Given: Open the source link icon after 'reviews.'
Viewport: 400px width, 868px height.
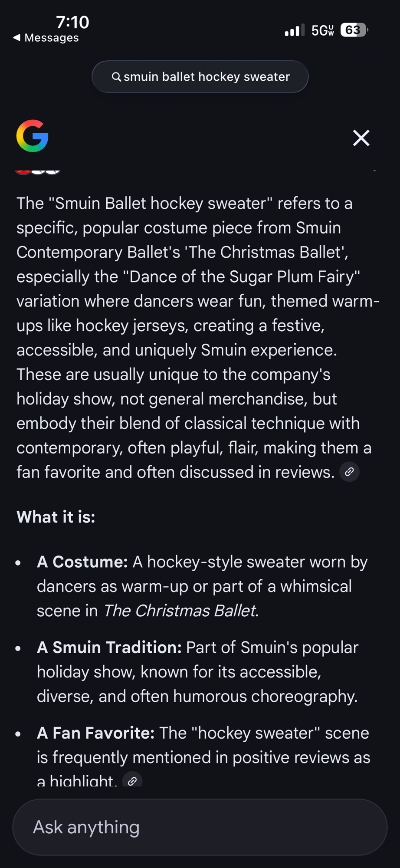Looking at the screenshot, I should [x=349, y=472].
